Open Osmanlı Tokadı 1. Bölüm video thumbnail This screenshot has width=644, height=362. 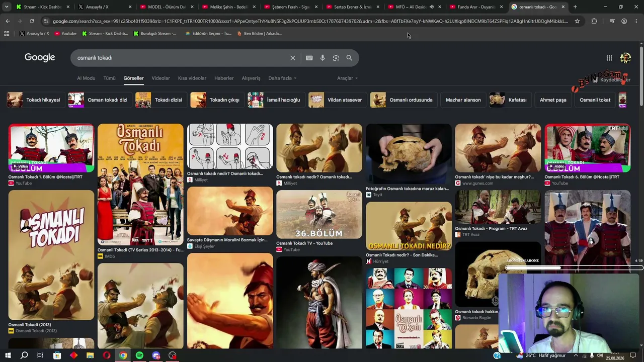tap(51, 148)
